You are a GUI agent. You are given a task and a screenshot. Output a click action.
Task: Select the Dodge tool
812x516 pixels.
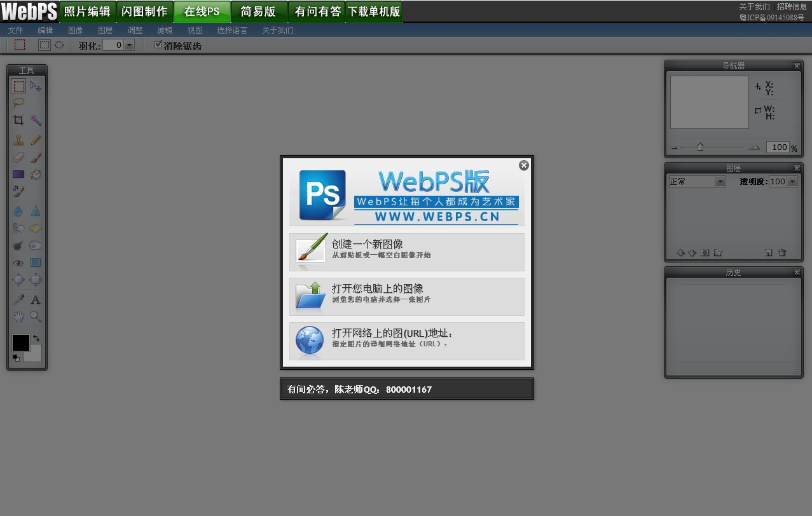tap(19, 245)
